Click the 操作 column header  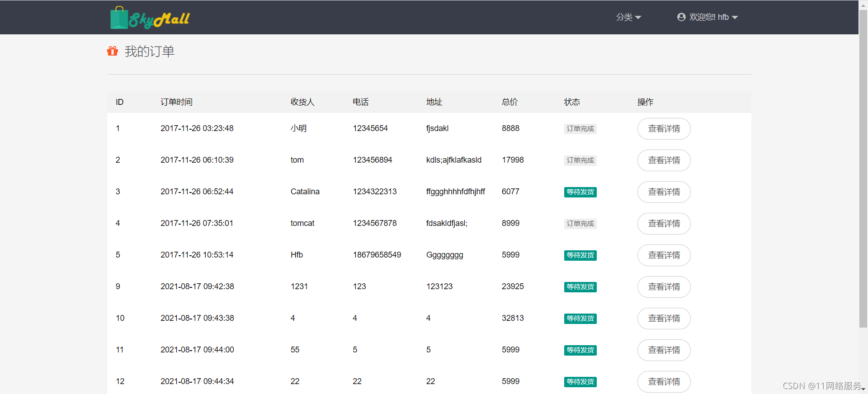click(646, 102)
